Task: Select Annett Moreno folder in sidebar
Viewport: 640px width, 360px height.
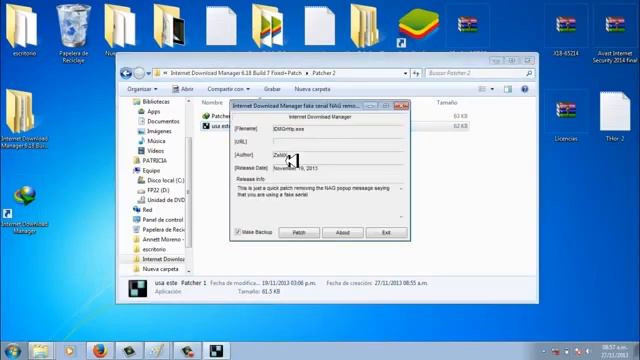Action: point(159,239)
